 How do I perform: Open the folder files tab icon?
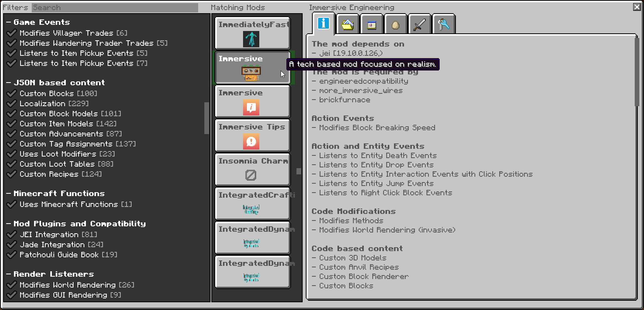348,25
